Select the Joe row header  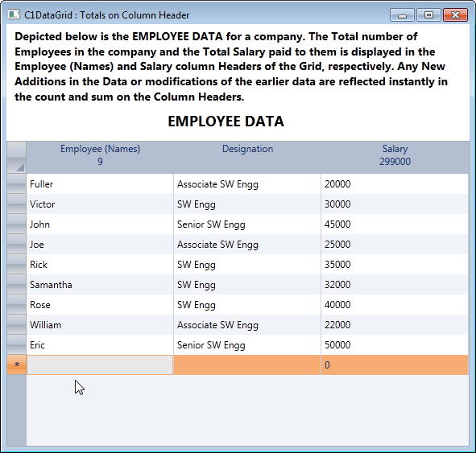pos(17,244)
